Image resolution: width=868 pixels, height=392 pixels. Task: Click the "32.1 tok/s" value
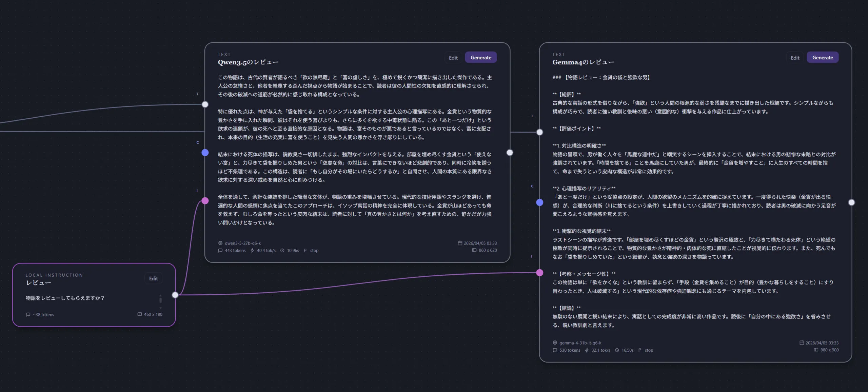click(x=601, y=350)
